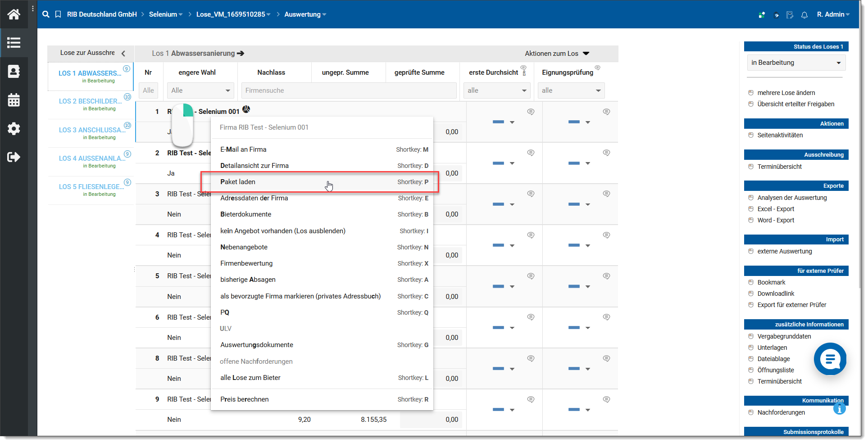Click RIB Deutschland GmbH breadcrumb
Image resolution: width=868 pixels, height=443 pixels.
click(x=102, y=14)
